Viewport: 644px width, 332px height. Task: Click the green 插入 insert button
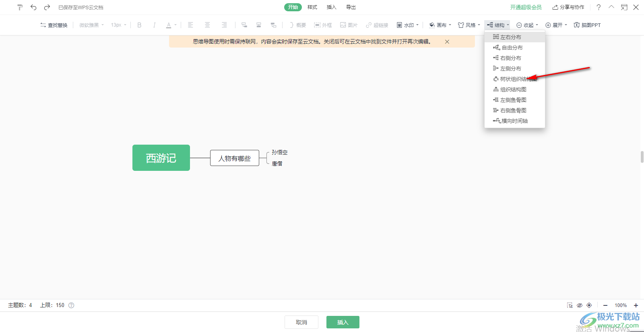pyautogui.click(x=343, y=322)
